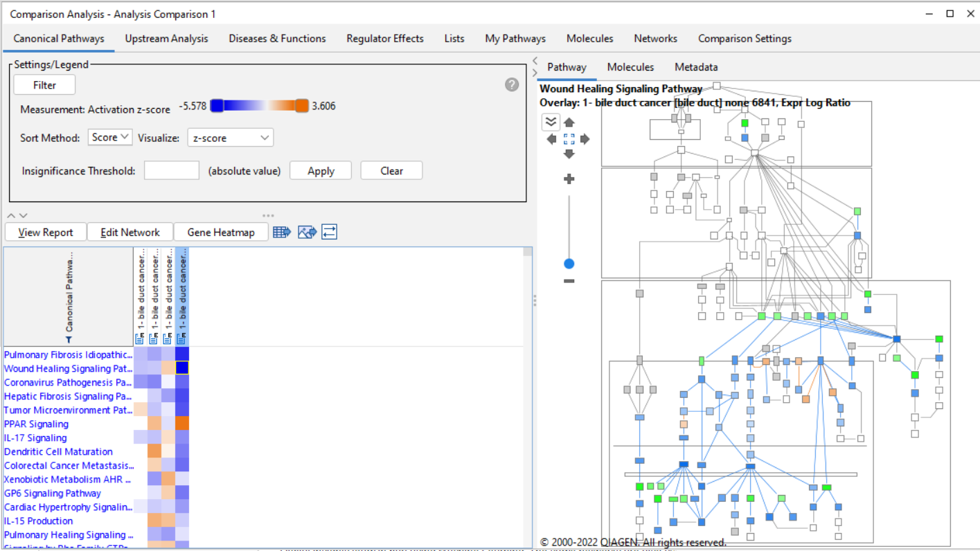This screenshot has width=980, height=551.
Task: Show the Metadata tab in pathway panel
Action: 696,67
